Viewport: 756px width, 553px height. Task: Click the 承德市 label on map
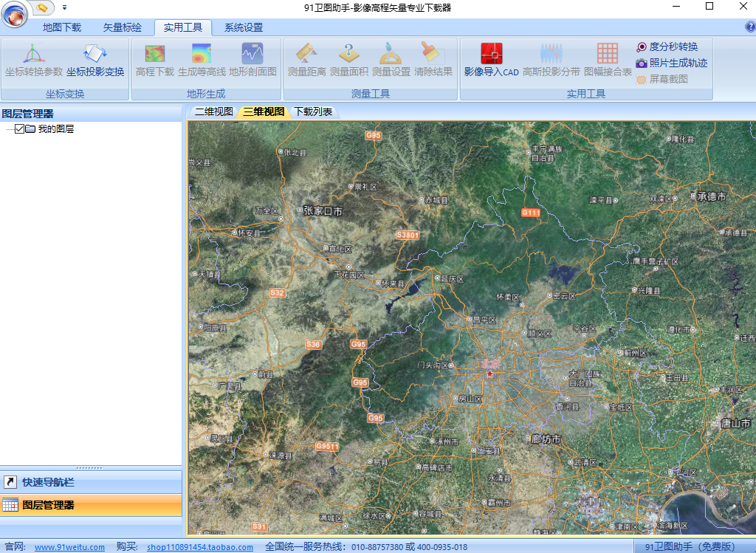712,196
